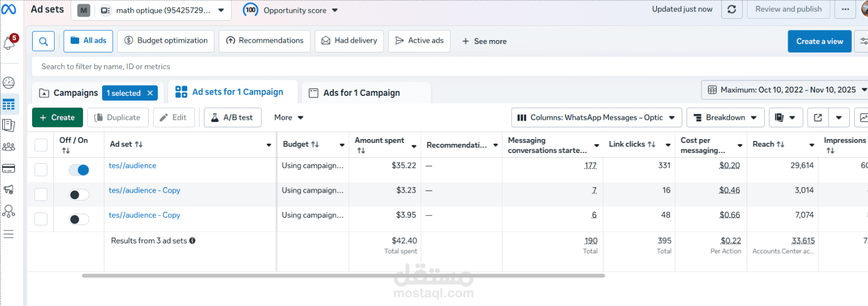Open notifications bell in sidebar
Image resolution: width=868 pixels, height=306 pixels.
(9, 43)
